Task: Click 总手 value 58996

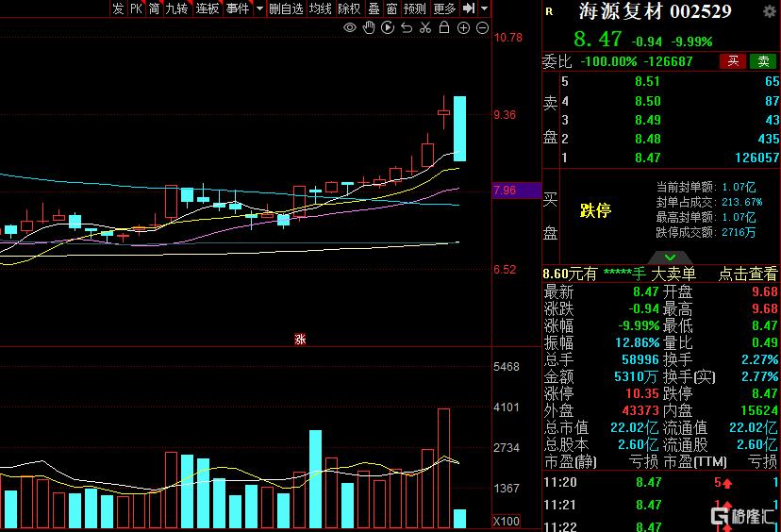Action: [640, 359]
